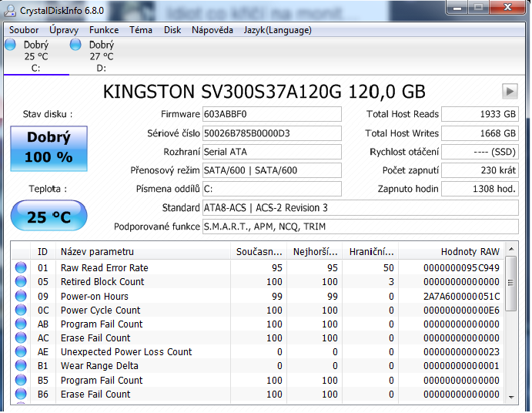Maximize the CrystalDiskInfo window
The image size is (532, 413).
click(x=478, y=8)
